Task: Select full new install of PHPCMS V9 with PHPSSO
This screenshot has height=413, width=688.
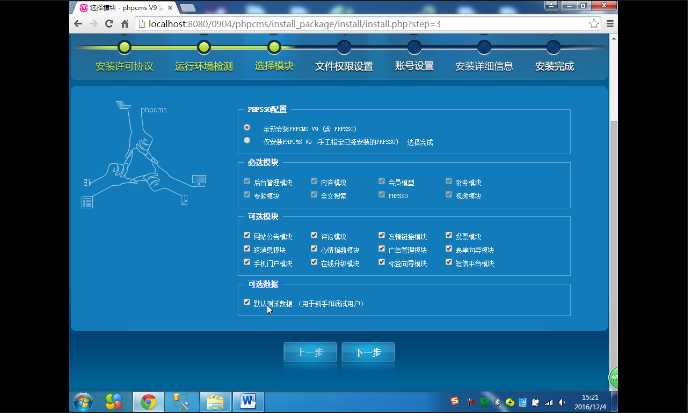Action: [x=247, y=127]
